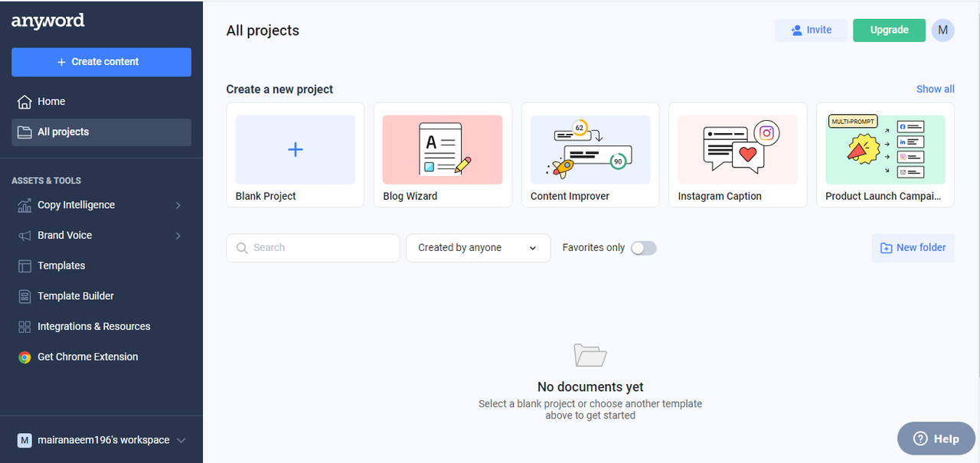Click the Show all link

click(936, 90)
